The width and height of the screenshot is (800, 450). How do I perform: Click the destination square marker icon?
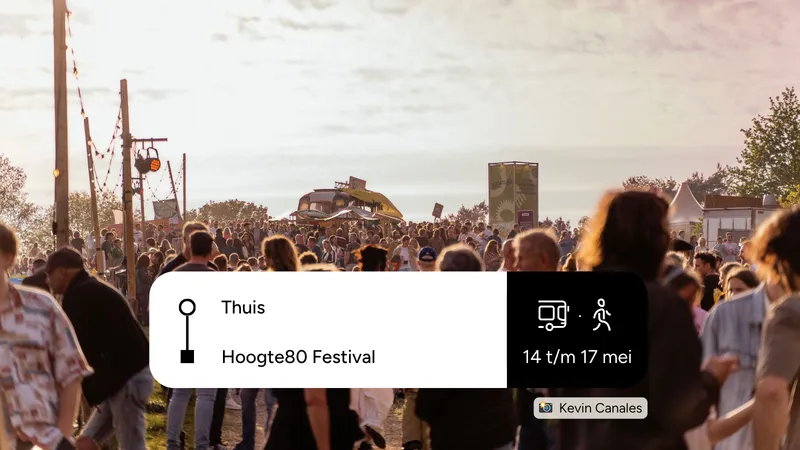187,357
